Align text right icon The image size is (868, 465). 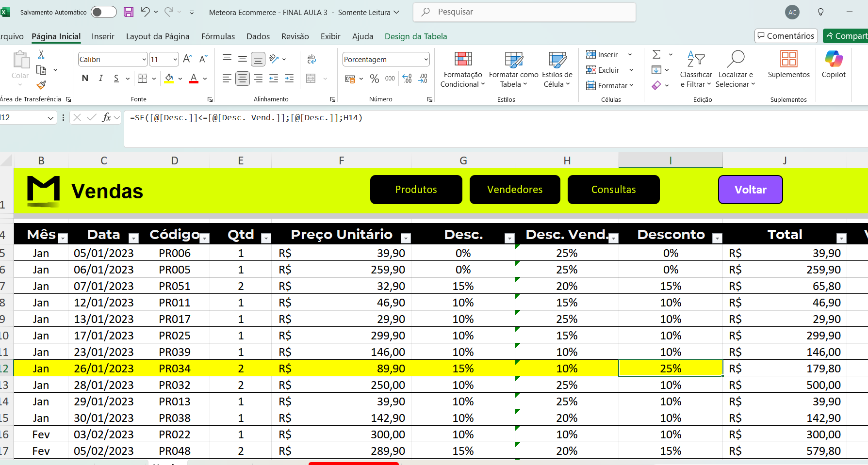click(x=258, y=78)
